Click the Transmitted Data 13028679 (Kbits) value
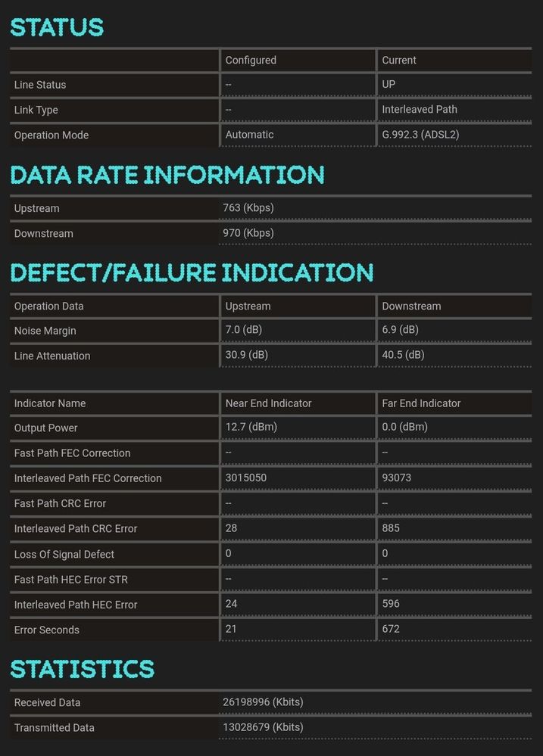 (263, 727)
